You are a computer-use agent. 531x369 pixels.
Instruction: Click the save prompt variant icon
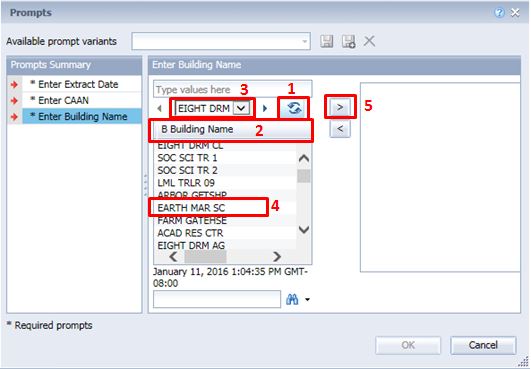point(326,41)
